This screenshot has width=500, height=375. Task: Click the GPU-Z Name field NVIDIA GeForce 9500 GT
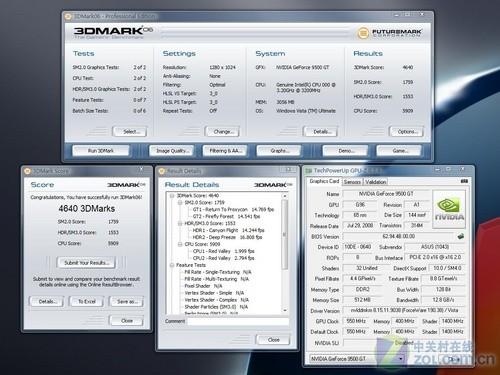click(386, 194)
